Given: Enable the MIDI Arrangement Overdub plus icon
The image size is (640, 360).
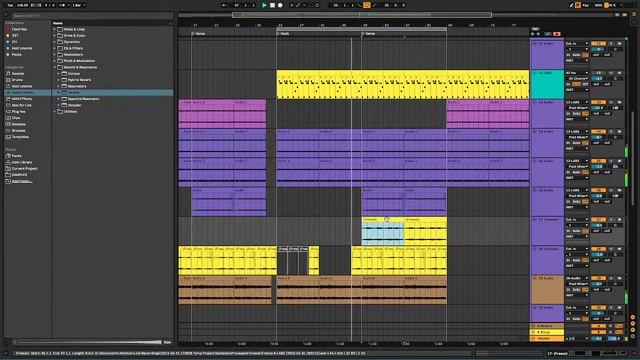Looking at the screenshot, I should click(x=291, y=5).
